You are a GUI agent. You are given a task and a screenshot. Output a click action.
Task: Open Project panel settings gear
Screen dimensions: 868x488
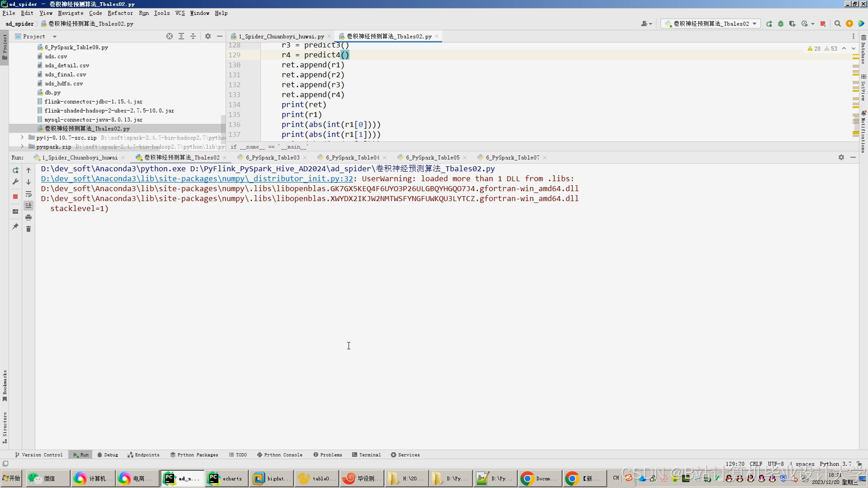point(208,37)
